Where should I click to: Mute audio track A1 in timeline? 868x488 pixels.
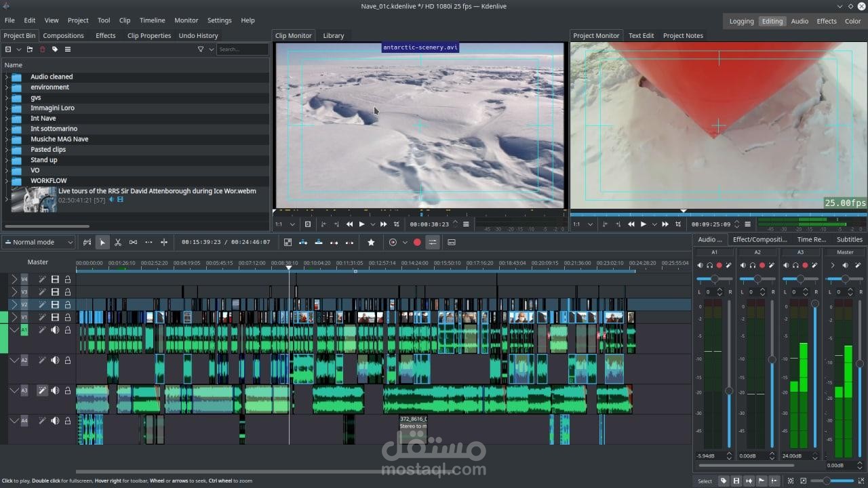click(55, 330)
